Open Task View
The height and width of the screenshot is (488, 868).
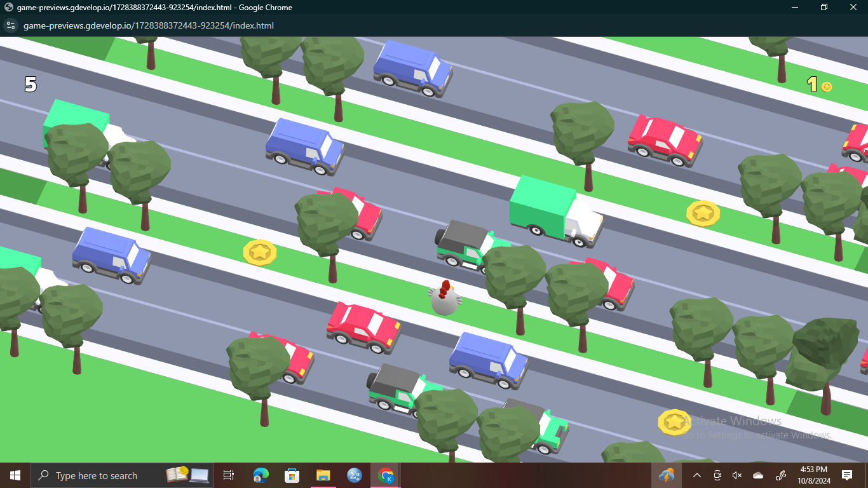[x=228, y=475]
